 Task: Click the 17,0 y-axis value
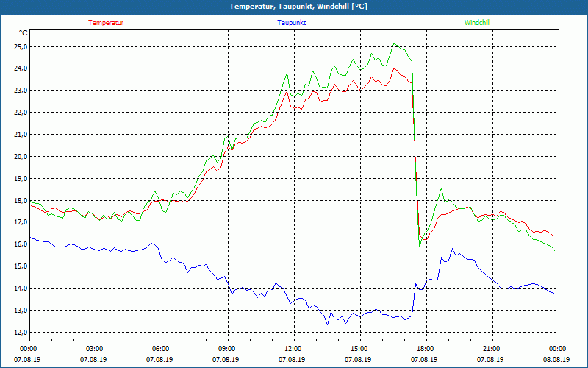tap(21, 222)
